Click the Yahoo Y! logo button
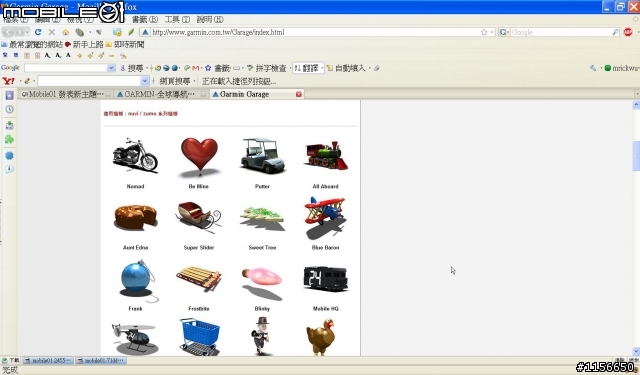 9,81
